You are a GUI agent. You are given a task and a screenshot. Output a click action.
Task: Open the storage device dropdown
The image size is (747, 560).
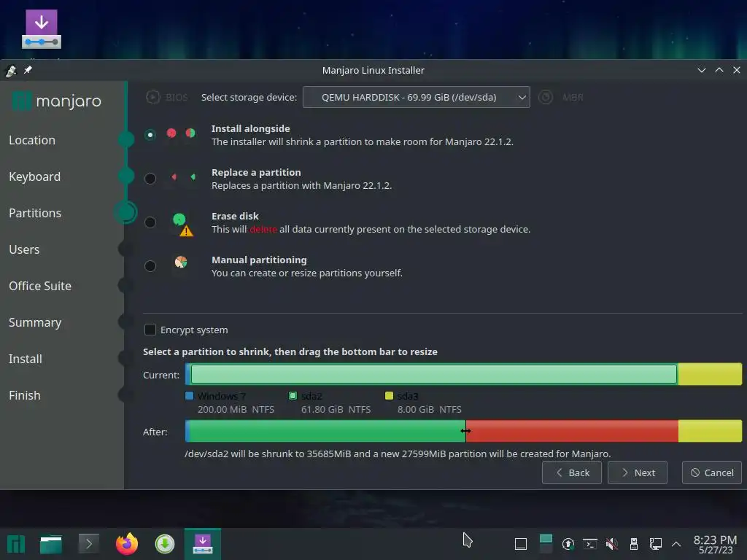click(x=417, y=97)
